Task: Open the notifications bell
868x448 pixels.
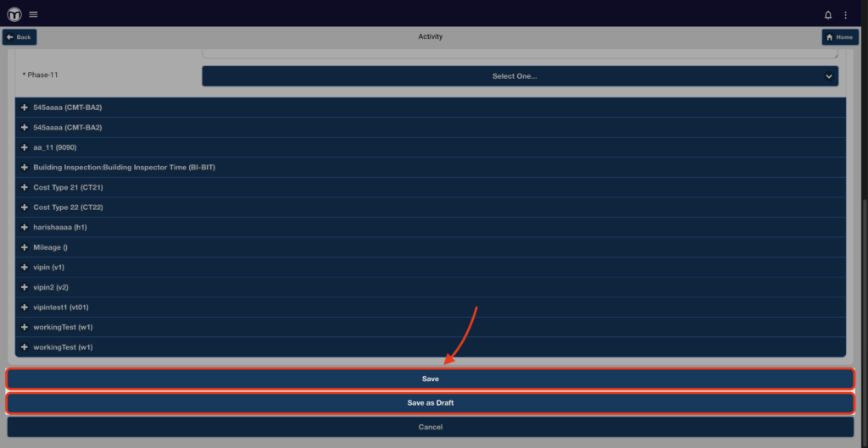Action: point(828,15)
